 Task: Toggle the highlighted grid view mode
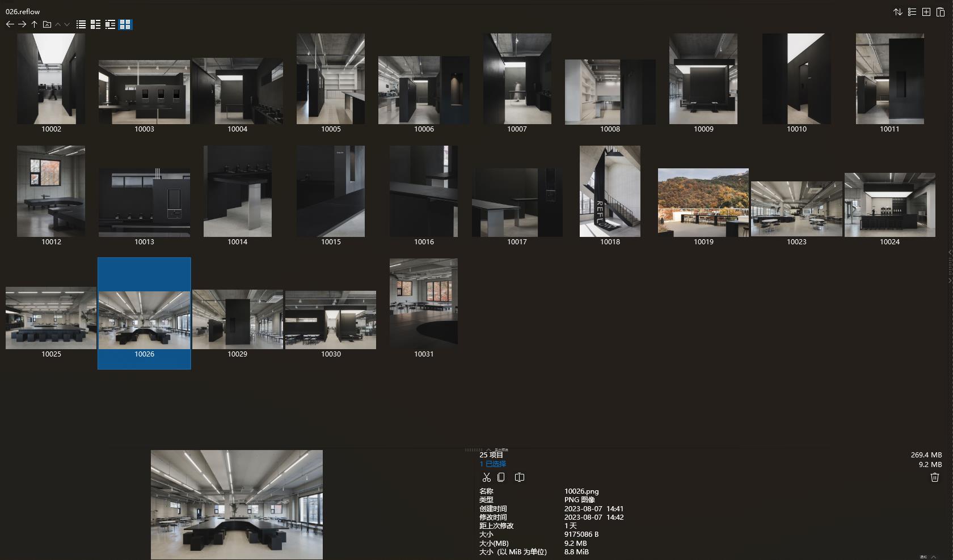[126, 24]
